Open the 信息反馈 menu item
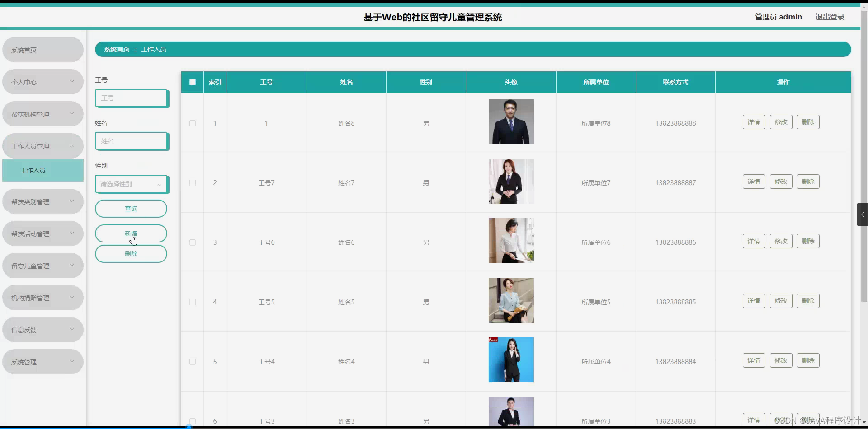The height and width of the screenshot is (429, 868). coord(42,330)
